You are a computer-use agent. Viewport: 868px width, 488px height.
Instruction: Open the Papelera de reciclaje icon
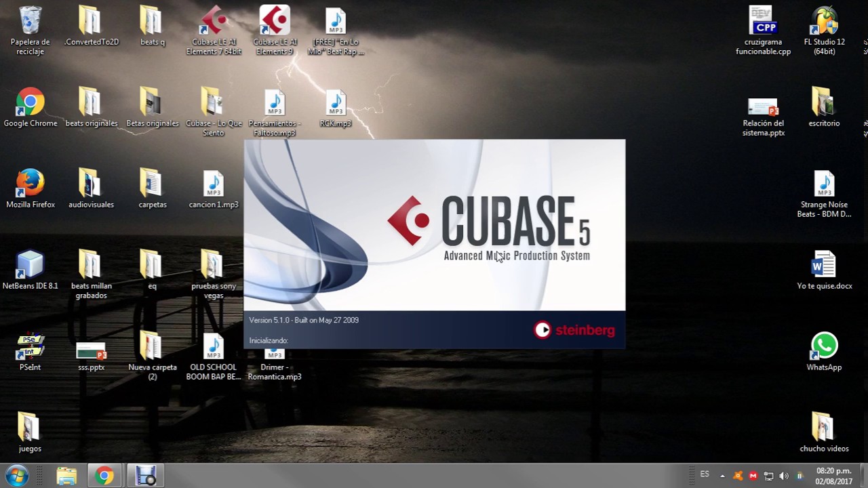[x=30, y=31]
